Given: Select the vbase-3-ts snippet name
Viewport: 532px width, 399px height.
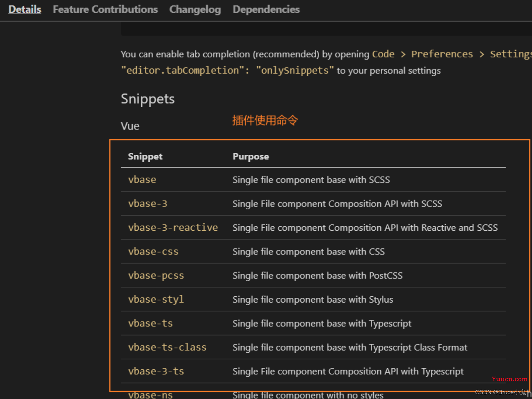Looking at the screenshot, I should click(x=156, y=371).
